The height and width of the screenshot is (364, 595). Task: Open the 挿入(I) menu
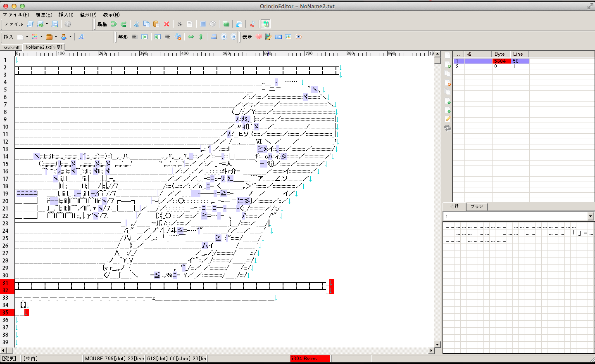[x=66, y=15]
